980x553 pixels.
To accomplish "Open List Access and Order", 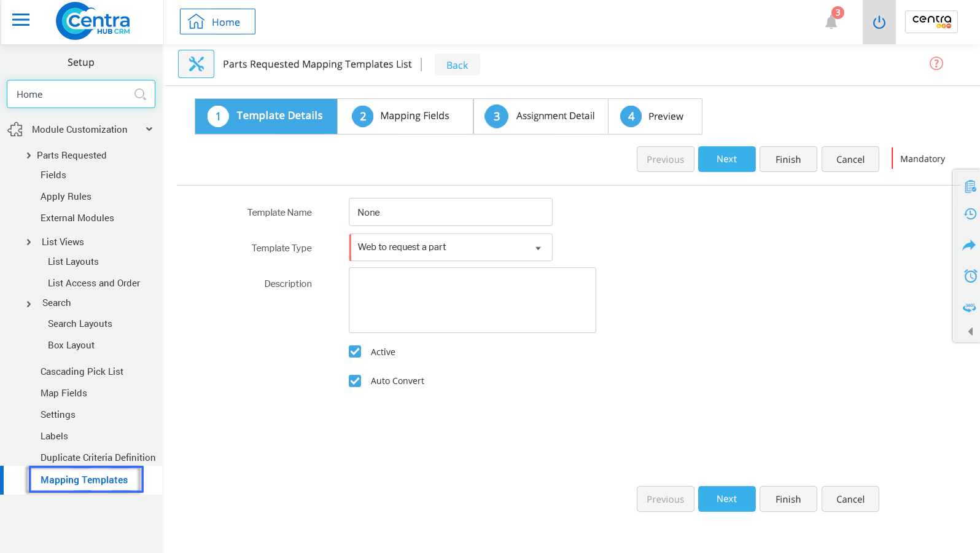I will click(94, 283).
